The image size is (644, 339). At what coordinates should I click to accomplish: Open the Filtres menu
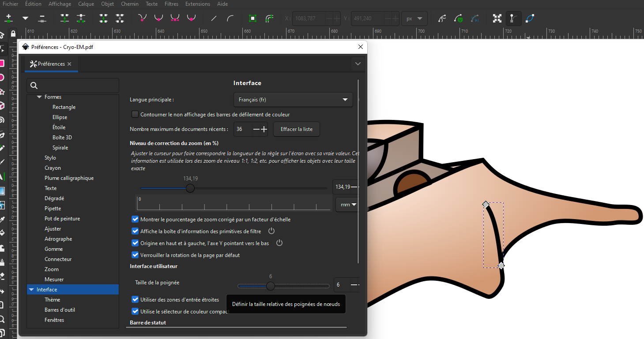tap(171, 4)
